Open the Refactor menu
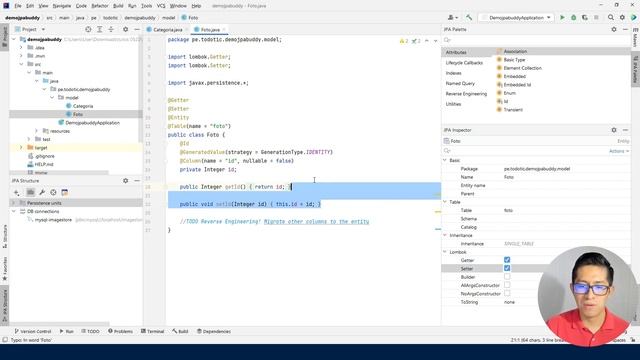Screen dimensions: 640x360 click(x=100, y=6)
